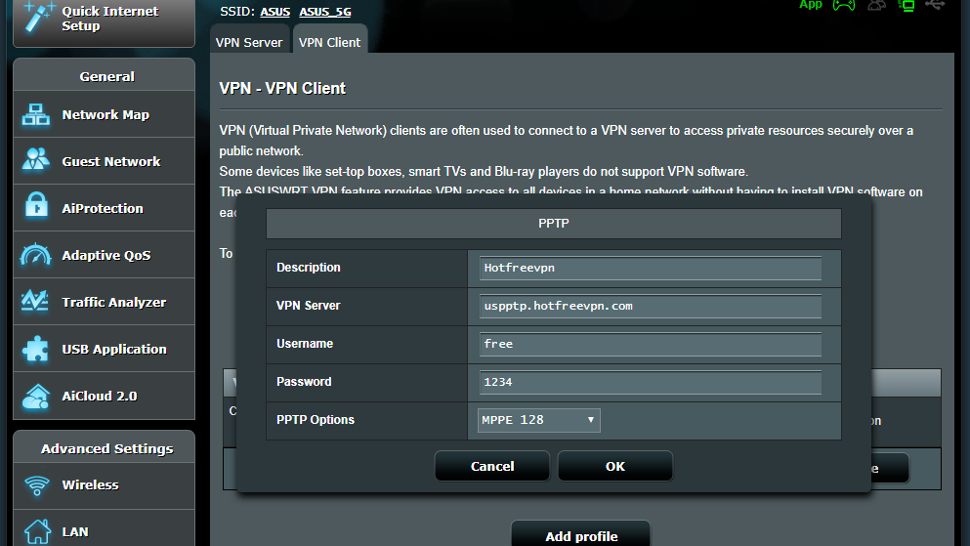The height and width of the screenshot is (546, 970).
Task: Click the Adaptive QoS gauge icon
Action: [36, 254]
